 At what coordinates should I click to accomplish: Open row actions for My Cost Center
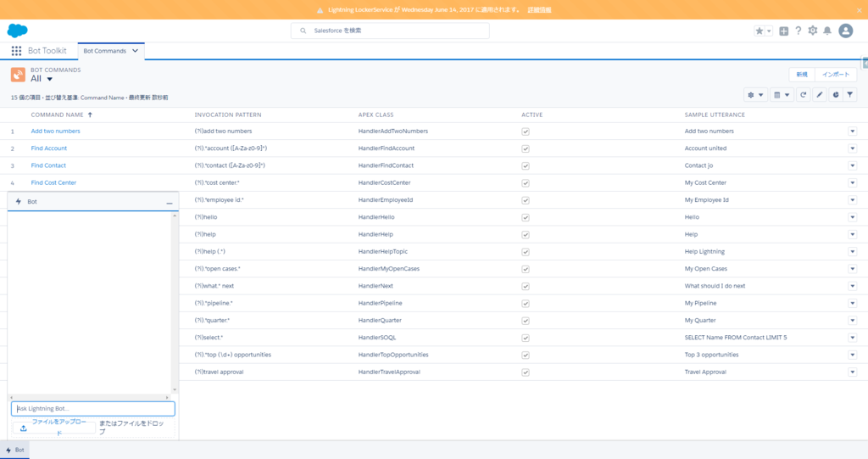853,183
